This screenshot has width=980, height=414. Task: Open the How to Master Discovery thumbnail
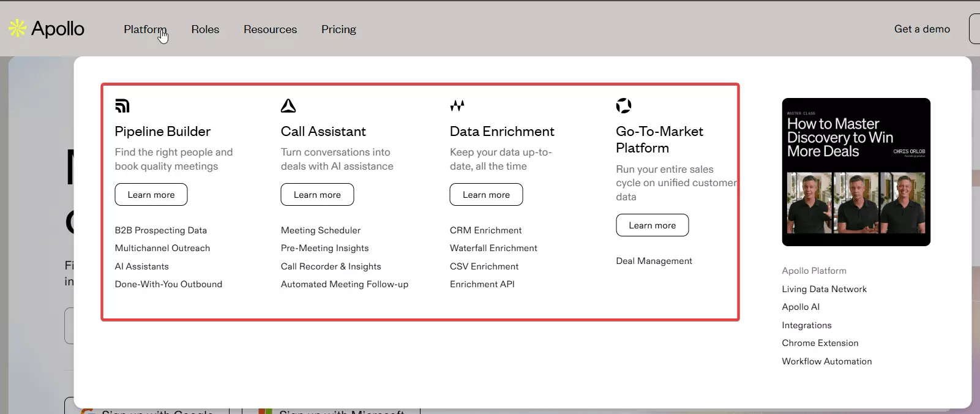[856, 172]
